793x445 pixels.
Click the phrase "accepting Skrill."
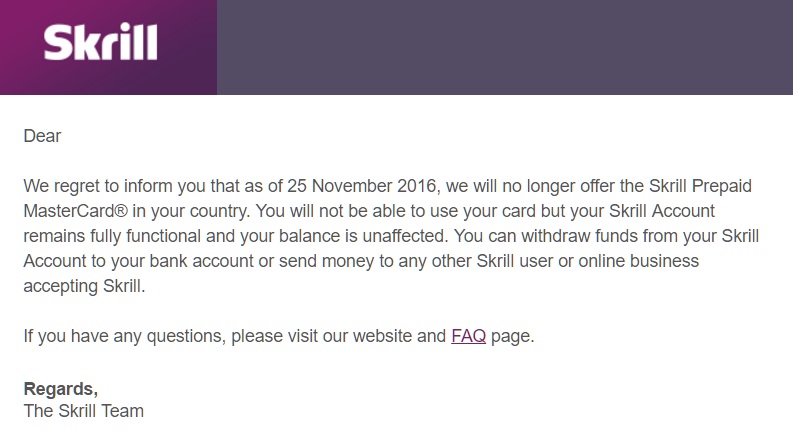click(84, 286)
